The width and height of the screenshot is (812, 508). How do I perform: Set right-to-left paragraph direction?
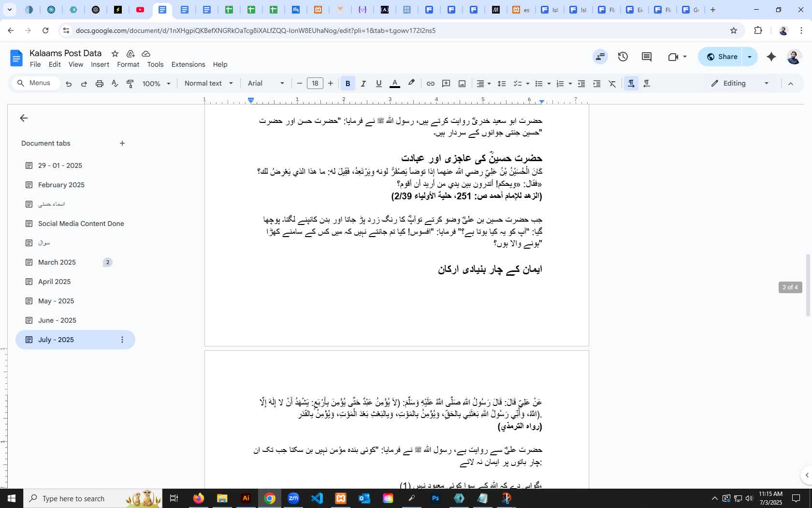pyautogui.click(x=647, y=84)
